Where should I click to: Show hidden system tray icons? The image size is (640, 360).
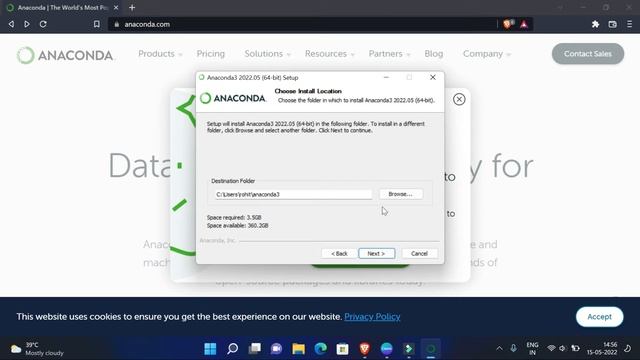[499, 349]
